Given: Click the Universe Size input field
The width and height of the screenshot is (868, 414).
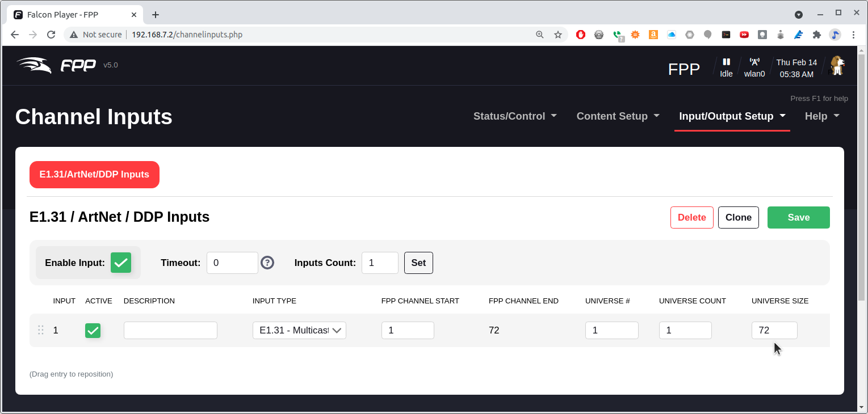Looking at the screenshot, I should 774,330.
